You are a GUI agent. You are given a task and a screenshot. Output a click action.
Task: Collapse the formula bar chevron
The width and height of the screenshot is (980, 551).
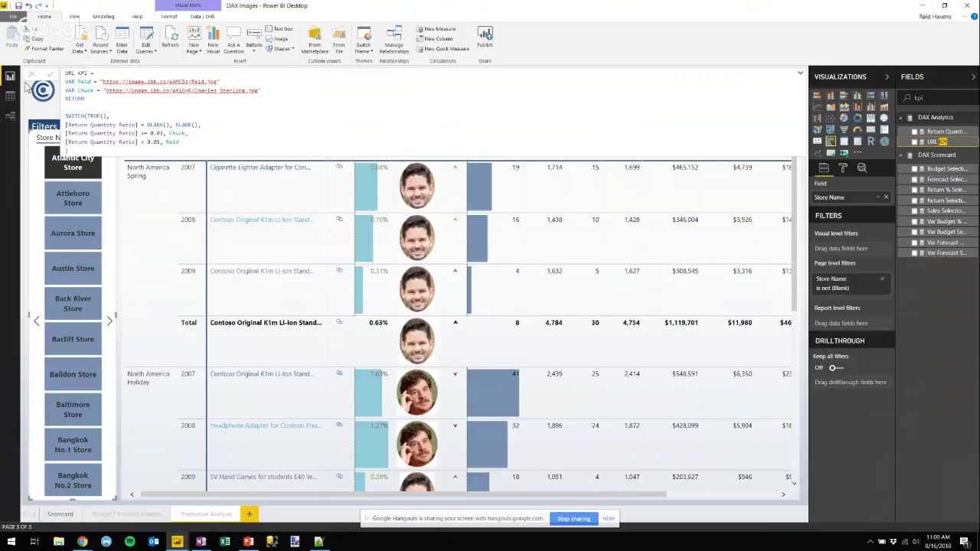click(x=800, y=73)
